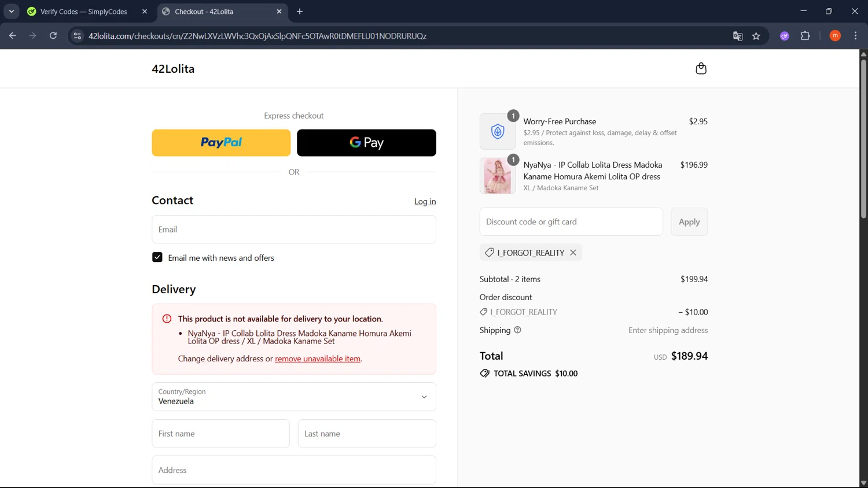Viewport: 868px width, 488px height.
Task: Click the purple extension icon in toolbar
Action: click(785, 36)
